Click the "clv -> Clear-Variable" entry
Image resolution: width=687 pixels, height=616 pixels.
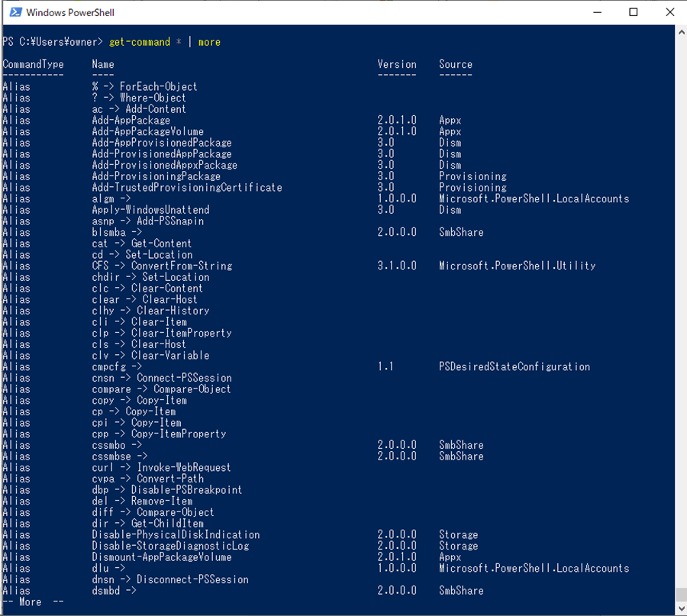(150, 356)
